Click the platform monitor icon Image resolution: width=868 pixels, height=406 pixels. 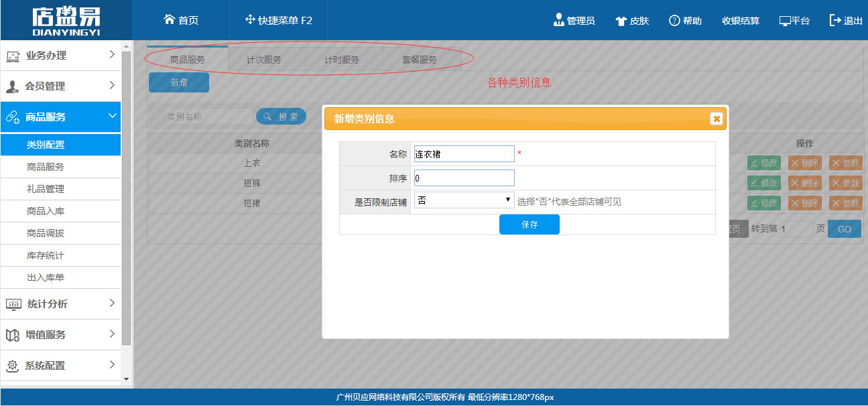click(x=785, y=21)
